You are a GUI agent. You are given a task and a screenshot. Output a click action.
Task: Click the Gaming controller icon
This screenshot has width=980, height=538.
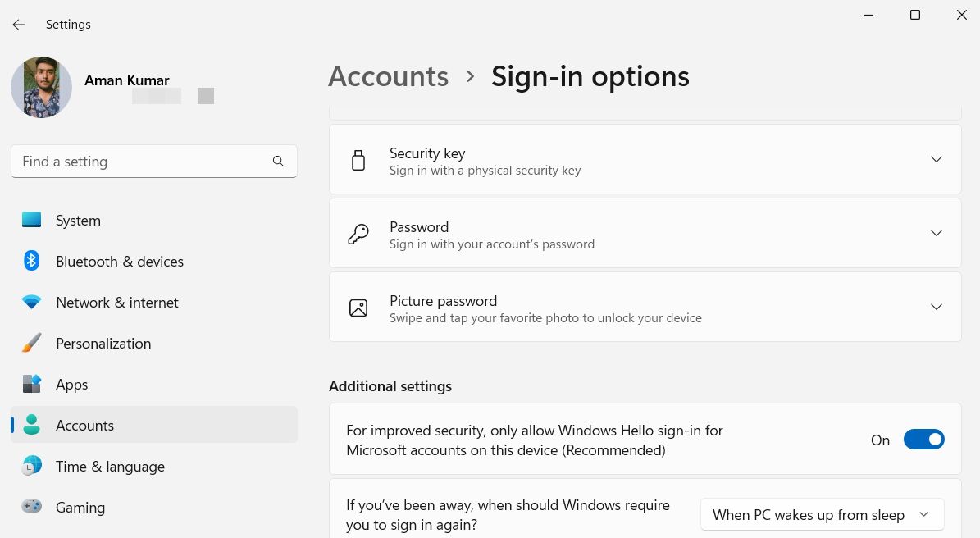click(x=31, y=507)
